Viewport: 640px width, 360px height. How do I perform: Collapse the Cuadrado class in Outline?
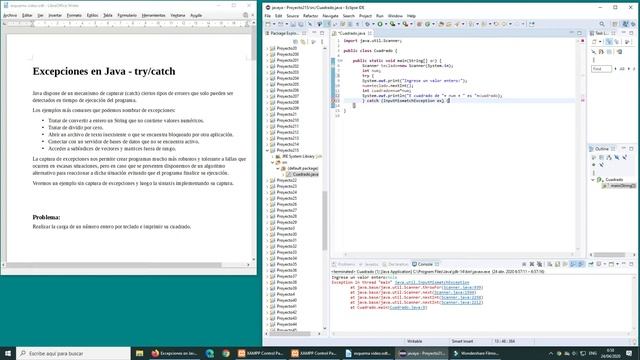coord(593,180)
